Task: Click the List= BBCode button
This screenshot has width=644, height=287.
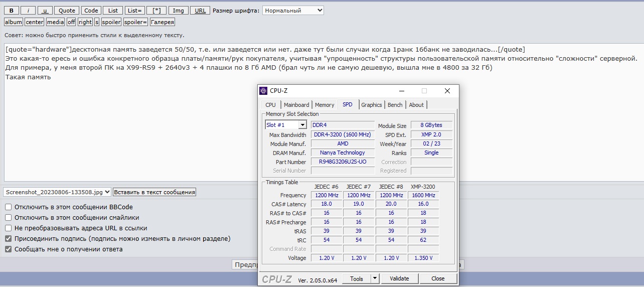Action: (x=134, y=11)
